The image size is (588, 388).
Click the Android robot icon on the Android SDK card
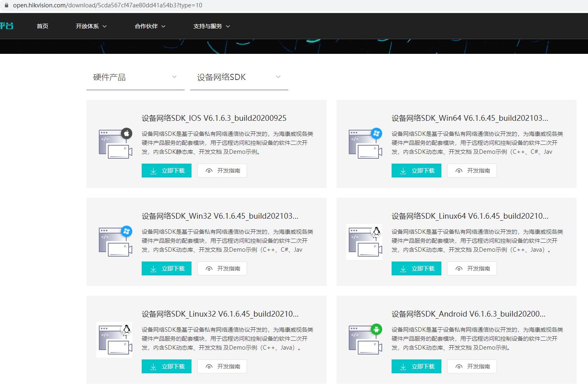click(x=376, y=329)
